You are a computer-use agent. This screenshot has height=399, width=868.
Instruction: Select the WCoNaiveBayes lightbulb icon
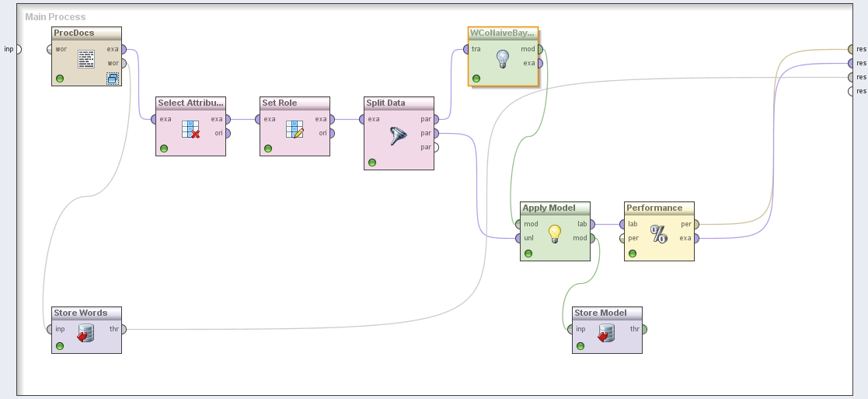click(x=503, y=57)
